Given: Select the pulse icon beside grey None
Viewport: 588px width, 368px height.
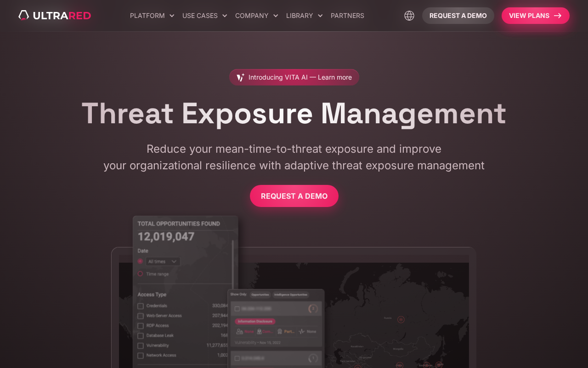Looking at the screenshot, I should tap(302, 331).
